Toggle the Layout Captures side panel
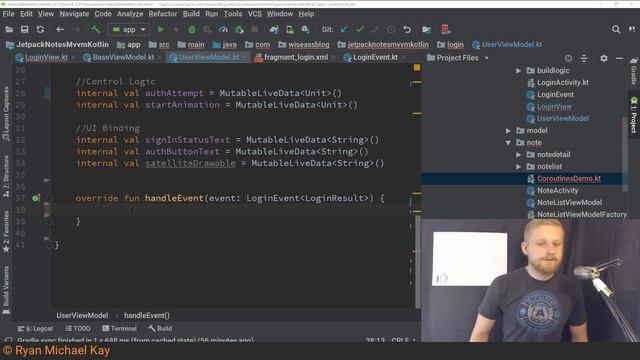 pyautogui.click(x=6, y=113)
